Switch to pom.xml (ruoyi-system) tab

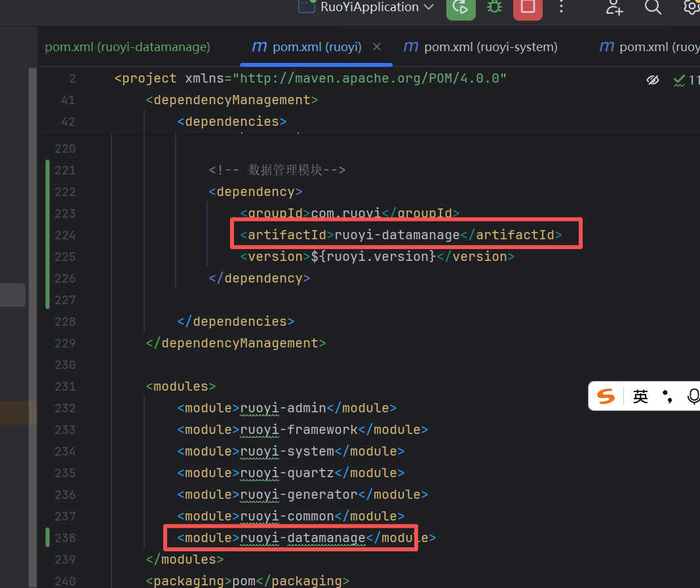(481, 47)
